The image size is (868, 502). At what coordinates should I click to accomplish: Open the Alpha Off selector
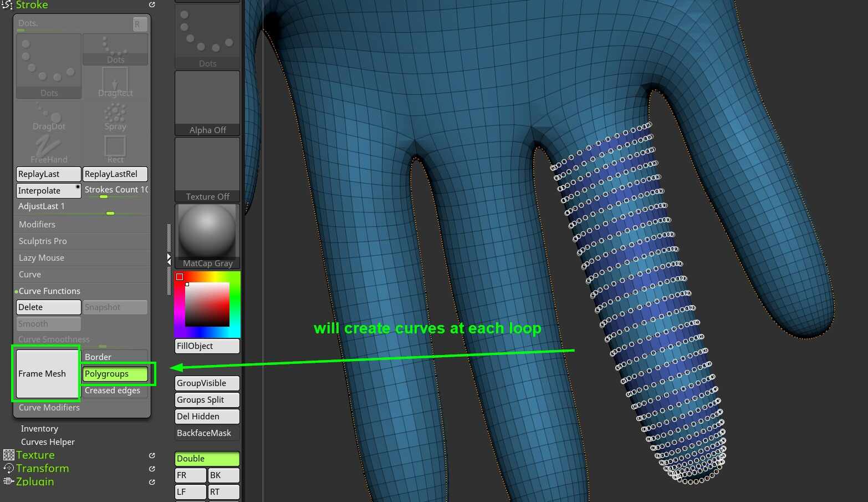pos(207,103)
